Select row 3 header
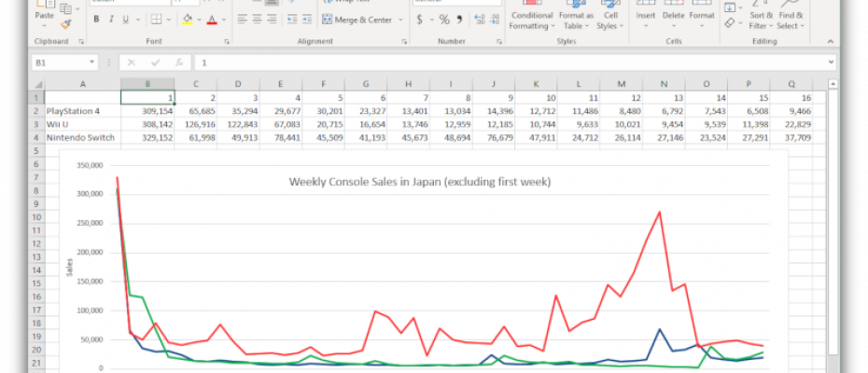This screenshot has height=373, width=868. 38,124
